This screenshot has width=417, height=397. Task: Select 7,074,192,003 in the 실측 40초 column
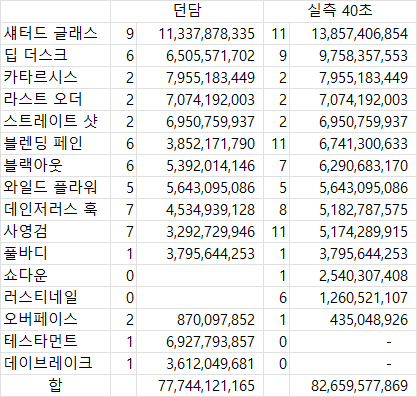pyautogui.click(x=353, y=99)
